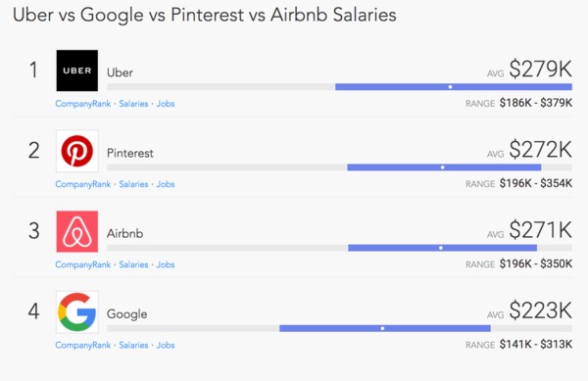The image size is (588, 381).
Task: Open Airbnb's Jobs link
Action: [x=166, y=264]
